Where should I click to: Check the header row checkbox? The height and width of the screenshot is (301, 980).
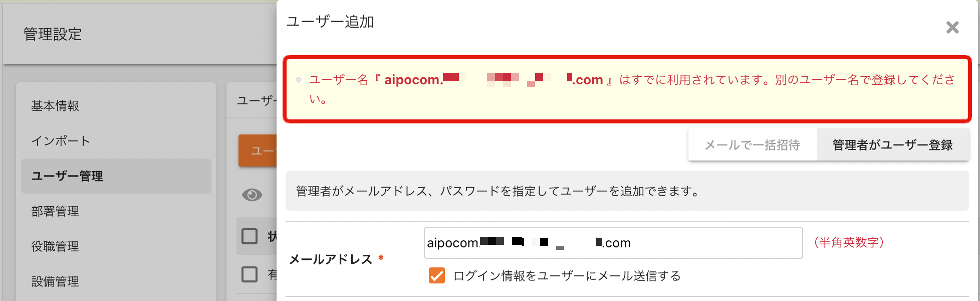250,236
